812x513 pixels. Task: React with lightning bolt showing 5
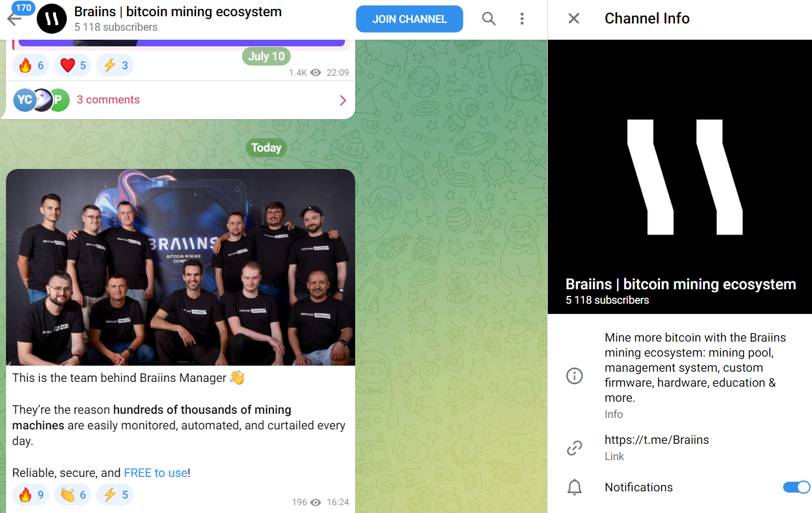115,495
